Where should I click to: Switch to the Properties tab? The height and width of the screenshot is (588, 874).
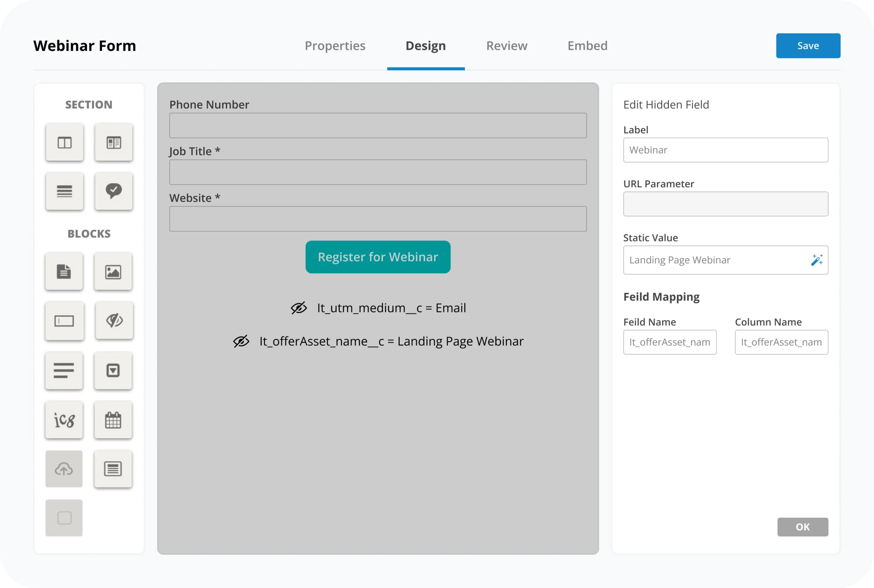click(335, 46)
